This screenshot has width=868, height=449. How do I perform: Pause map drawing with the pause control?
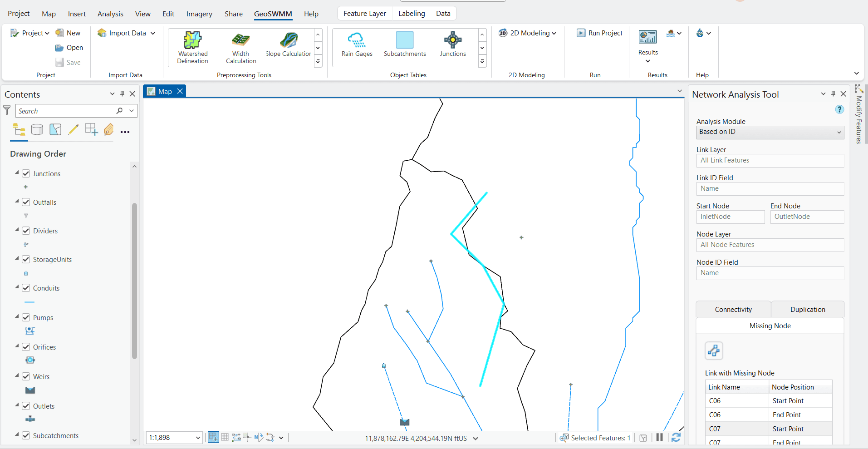(x=659, y=437)
